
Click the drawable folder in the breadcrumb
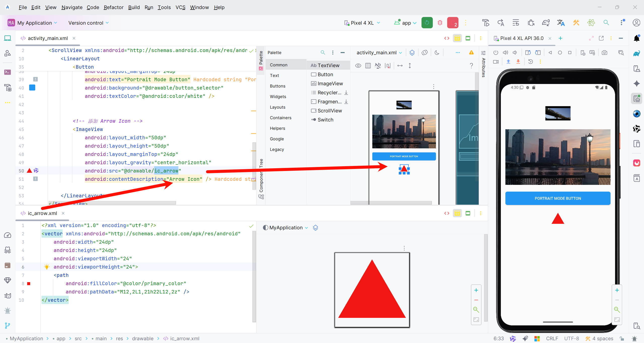point(143,338)
